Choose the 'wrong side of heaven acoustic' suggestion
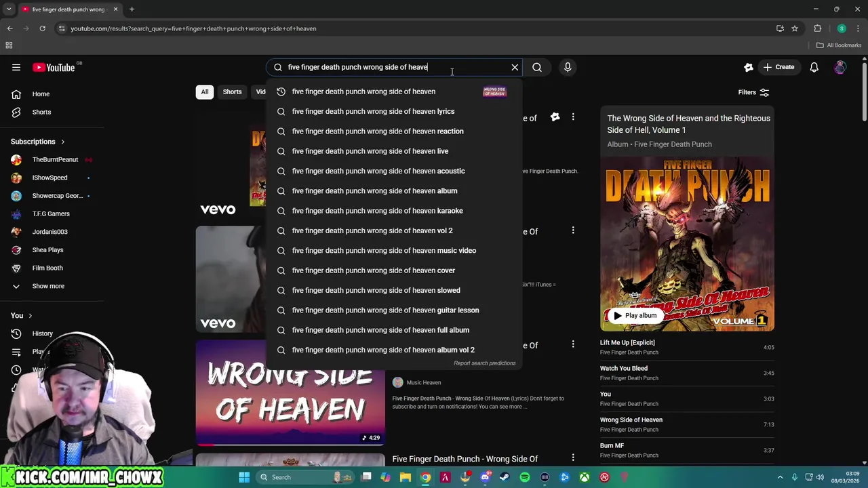 (394, 171)
